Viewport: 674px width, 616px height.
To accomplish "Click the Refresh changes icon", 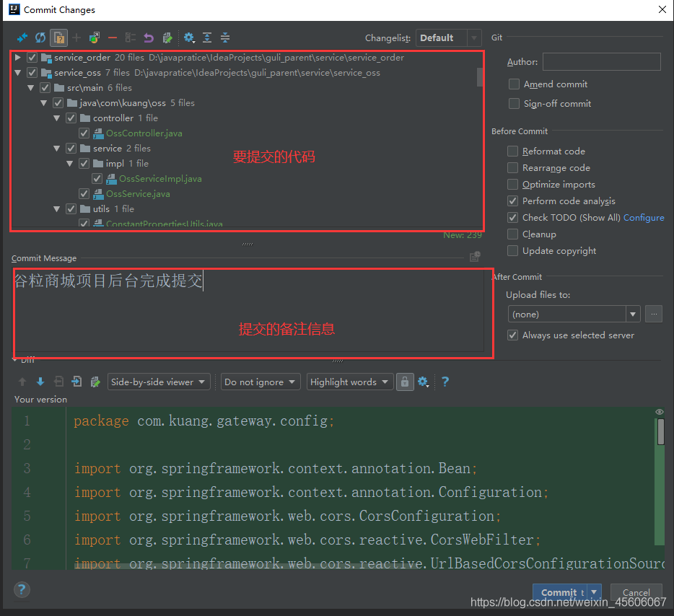I will pos(40,38).
